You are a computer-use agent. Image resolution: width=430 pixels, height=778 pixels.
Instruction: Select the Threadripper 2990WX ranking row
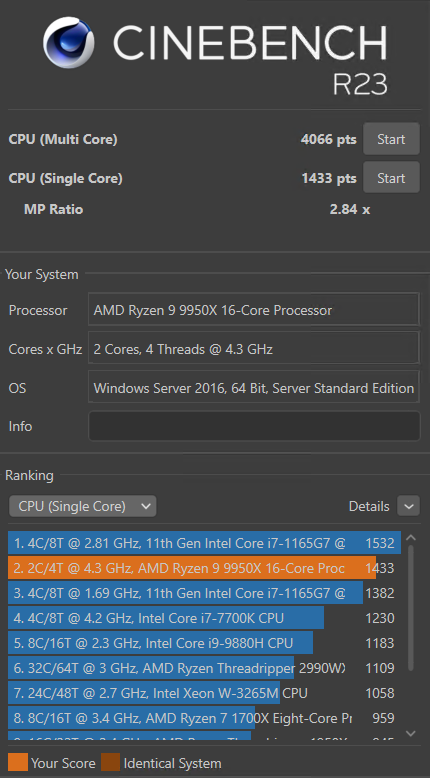tap(204, 668)
